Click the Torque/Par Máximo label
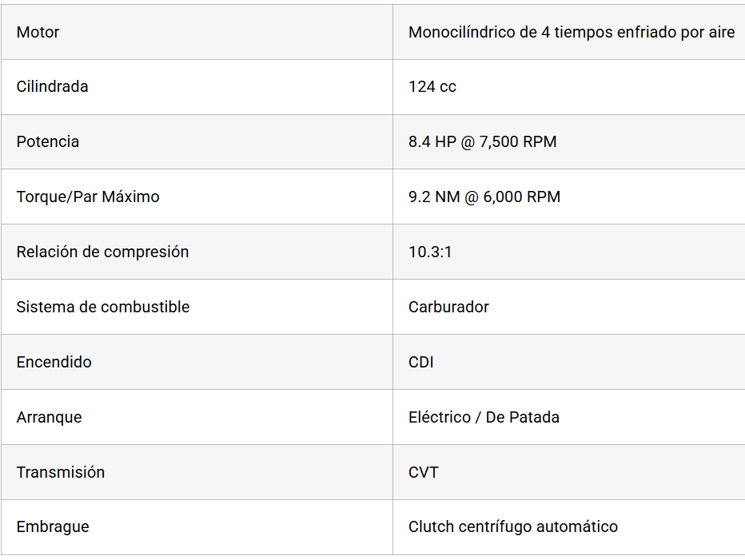The height and width of the screenshot is (560, 745). [x=88, y=197]
